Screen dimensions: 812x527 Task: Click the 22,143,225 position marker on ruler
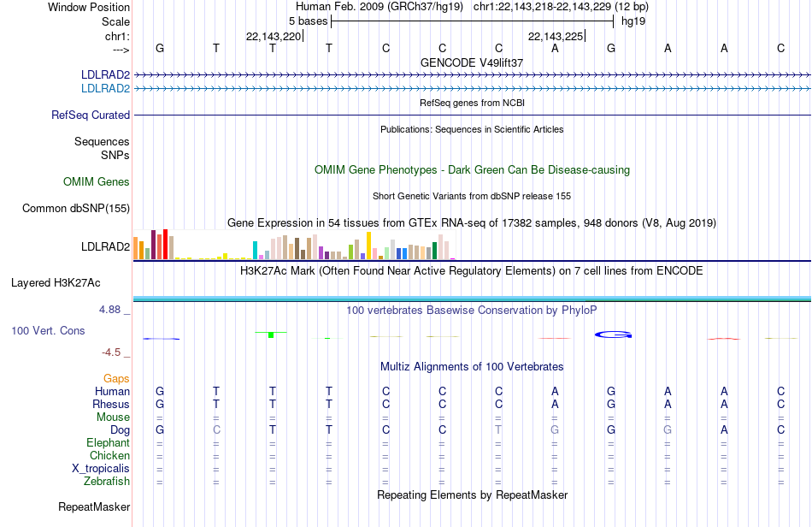556,36
